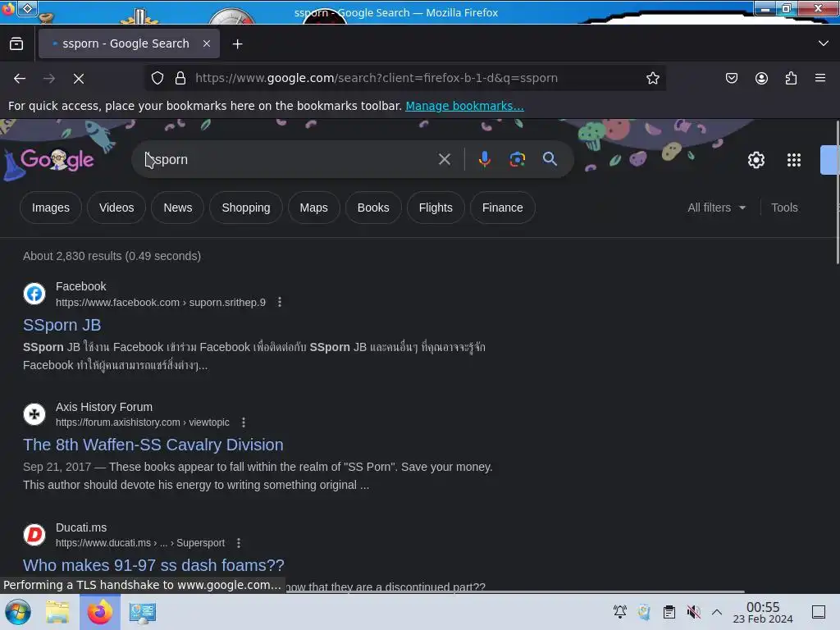
Task: Open the Google apps grid
Action: [x=794, y=160]
